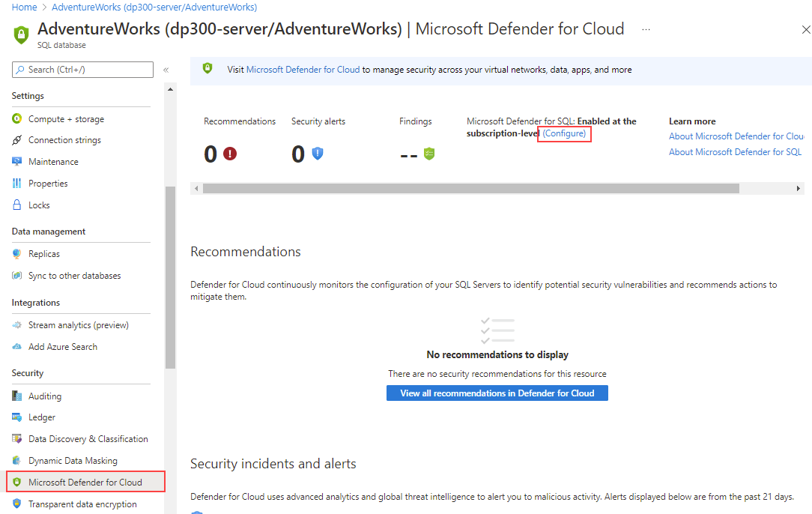Image resolution: width=812 pixels, height=514 pixels.
Task: Select the Locks padlock icon
Action: (x=16, y=205)
